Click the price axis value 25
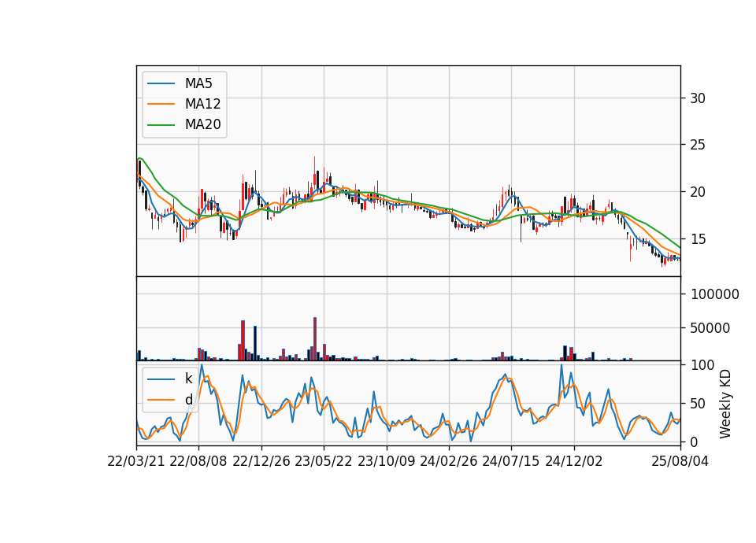Viewport: 756px width, 543px height. pyautogui.click(x=698, y=145)
